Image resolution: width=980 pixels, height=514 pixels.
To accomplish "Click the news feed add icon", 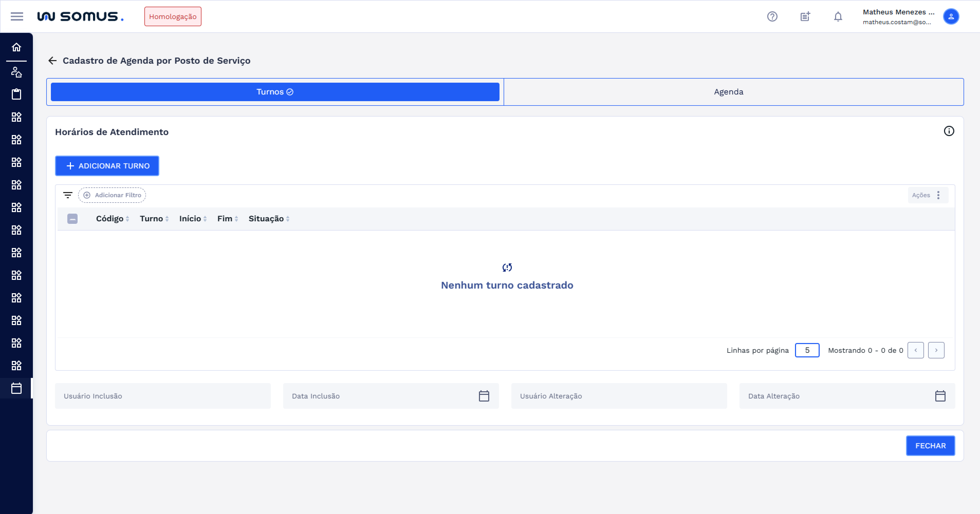I will [x=805, y=16].
